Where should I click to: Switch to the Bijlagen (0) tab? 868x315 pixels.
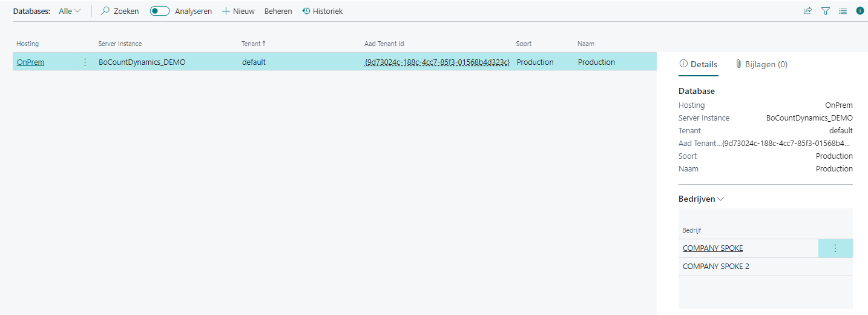point(761,64)
